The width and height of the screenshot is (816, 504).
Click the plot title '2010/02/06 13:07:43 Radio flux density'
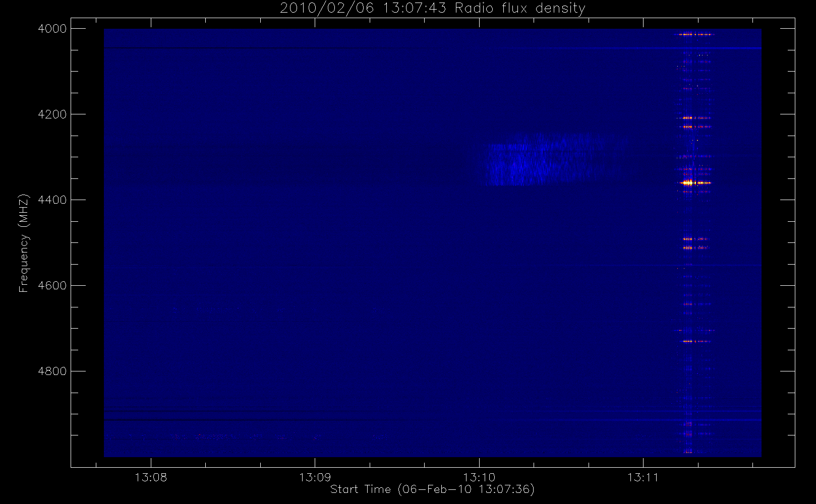pyautogui.click(x=432, y=9)
